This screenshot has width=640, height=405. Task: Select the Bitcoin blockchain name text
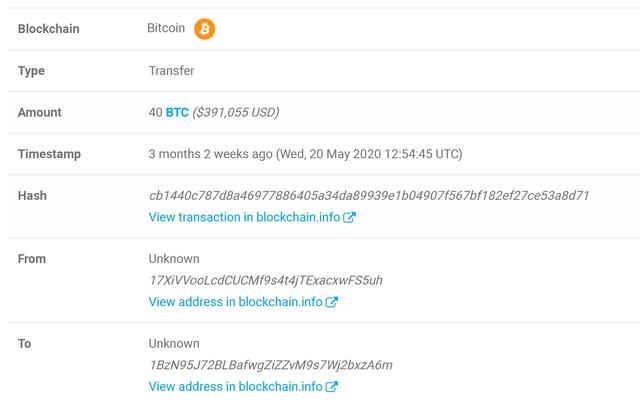pyautogui.click(x=166, y=29)
